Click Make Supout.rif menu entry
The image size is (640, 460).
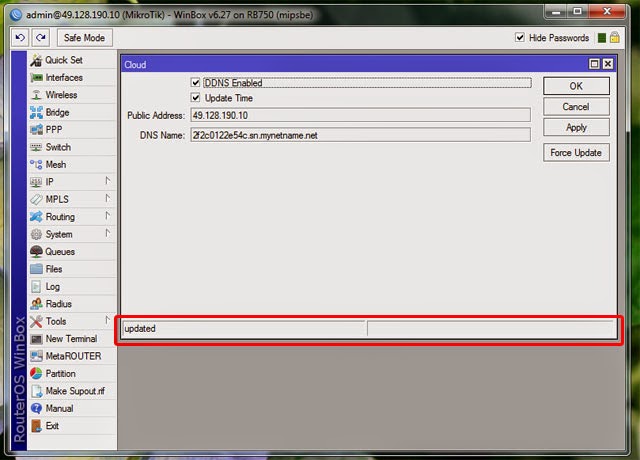[x=72, y=391]
